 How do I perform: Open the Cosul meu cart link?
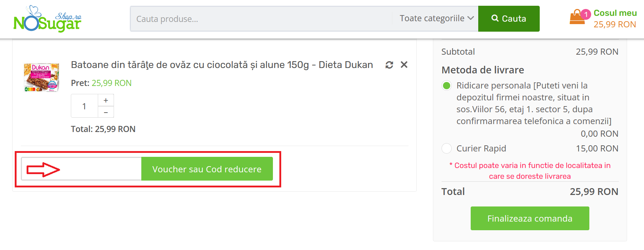click(x=615, y=13)
